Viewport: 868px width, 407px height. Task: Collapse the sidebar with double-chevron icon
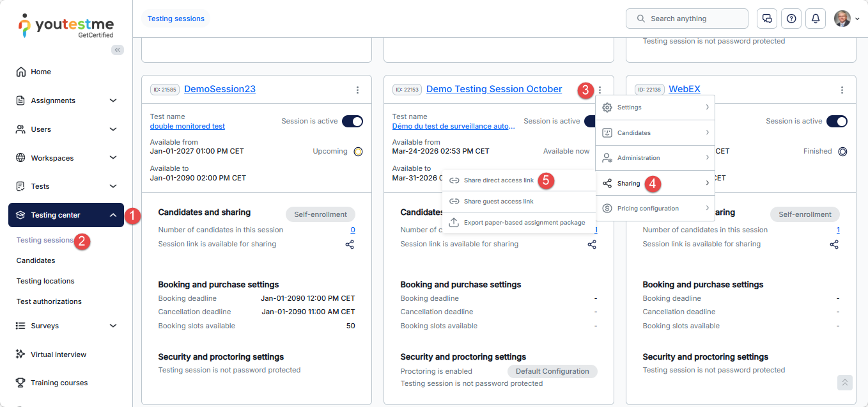point(118,50)
